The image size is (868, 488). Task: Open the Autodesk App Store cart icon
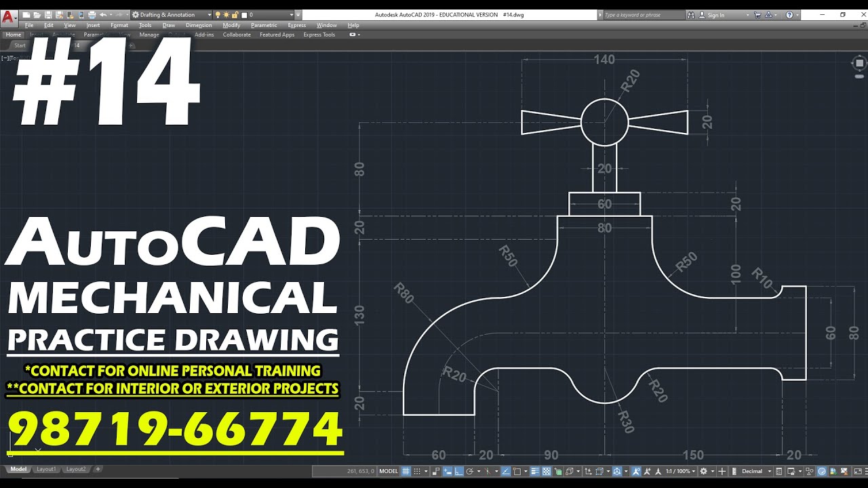[757, 15]
